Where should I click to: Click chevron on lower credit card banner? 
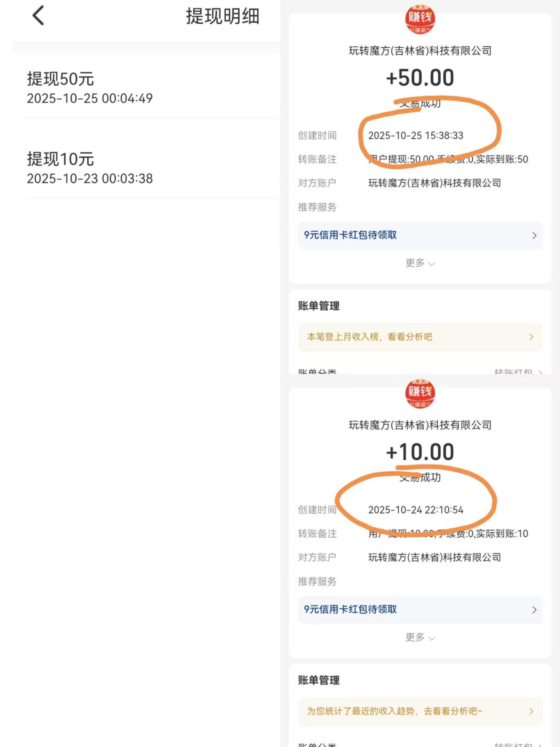[534, 610]
